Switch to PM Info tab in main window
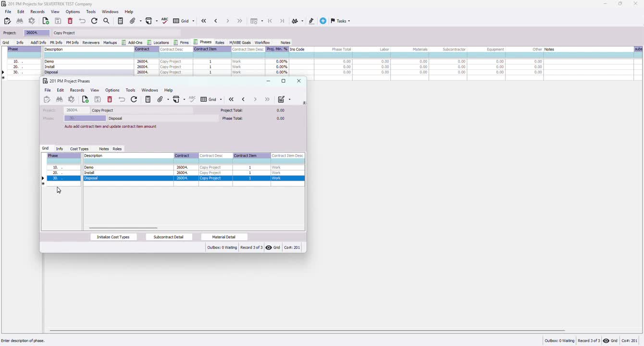The width and height of the screenshot is (644, 346). (x=72, y=43)
